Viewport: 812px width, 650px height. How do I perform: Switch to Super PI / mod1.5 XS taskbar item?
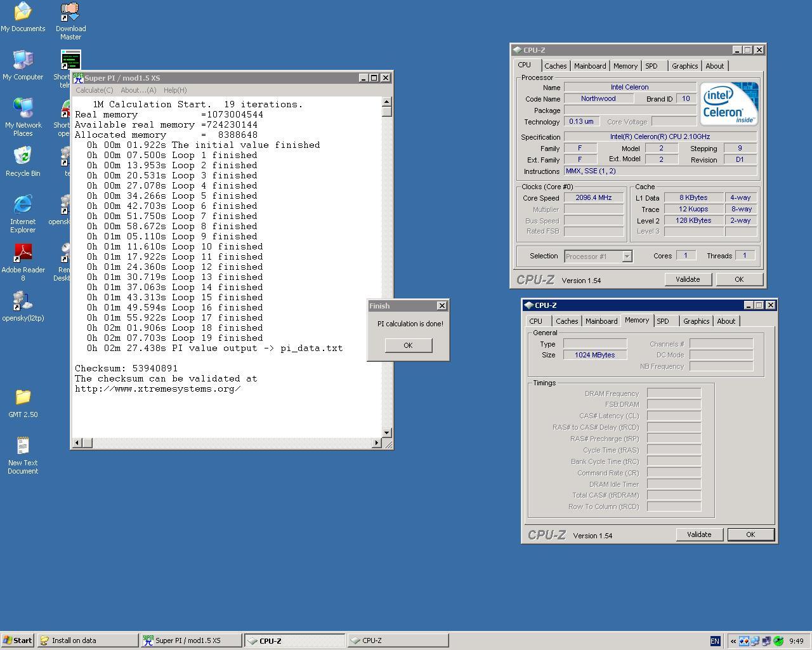(191, 640)
